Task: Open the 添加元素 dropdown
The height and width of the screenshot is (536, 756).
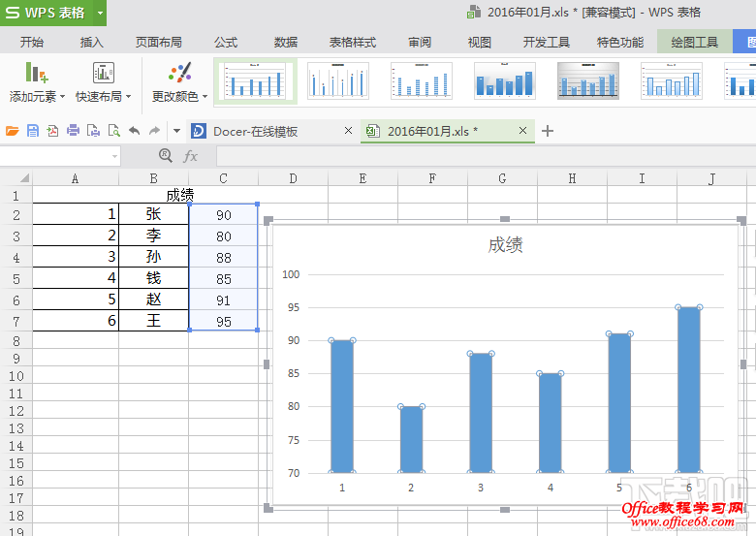Action: pos(37,97)
